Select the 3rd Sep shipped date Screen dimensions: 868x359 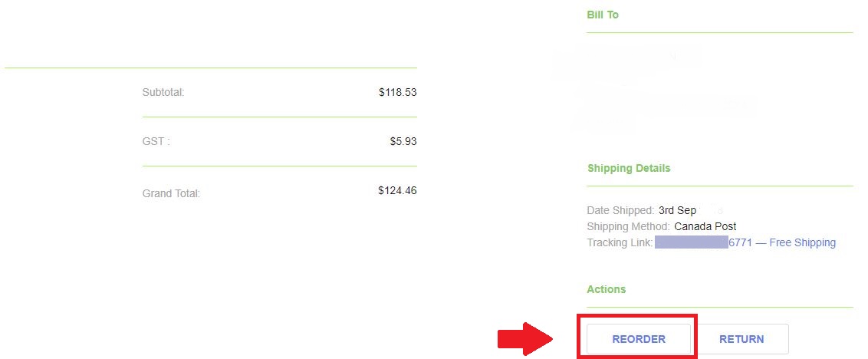(677, 210)
